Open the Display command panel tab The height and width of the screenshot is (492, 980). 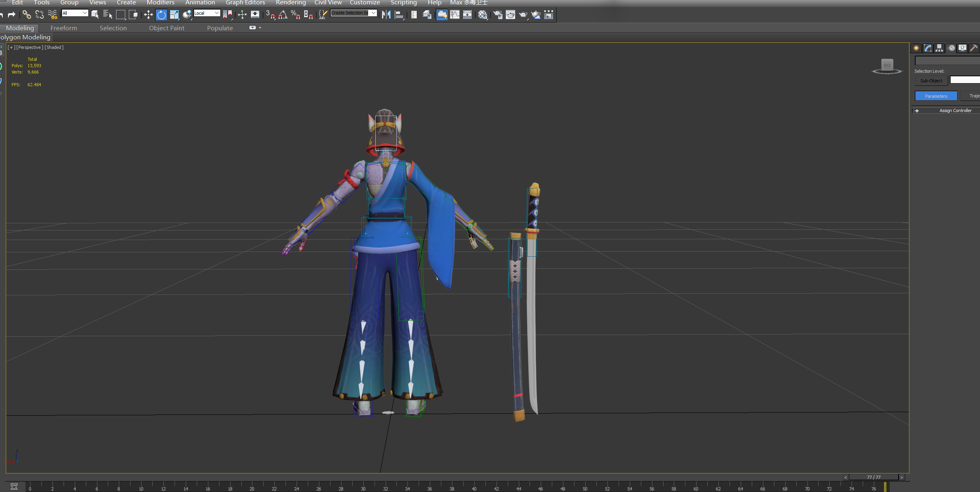pos(963,48)
